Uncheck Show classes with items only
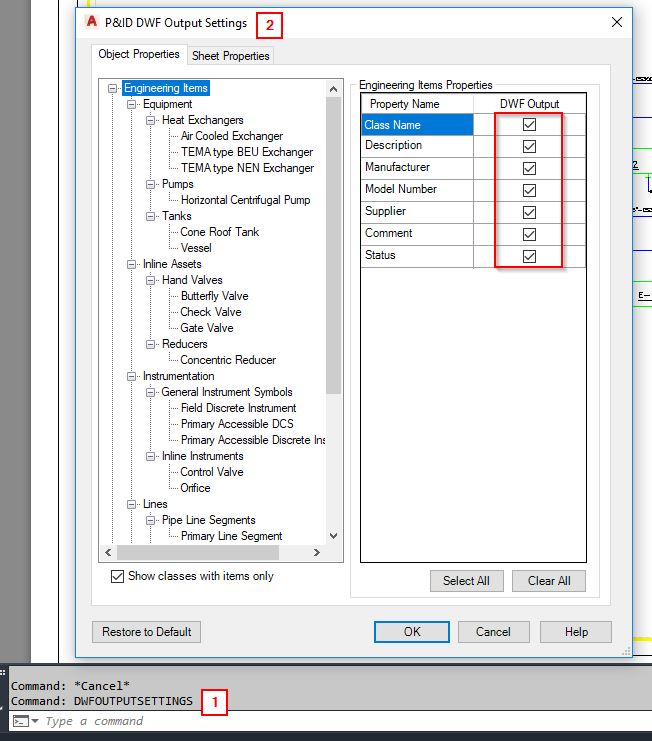The image size is (652, 741). click(117, 576)
